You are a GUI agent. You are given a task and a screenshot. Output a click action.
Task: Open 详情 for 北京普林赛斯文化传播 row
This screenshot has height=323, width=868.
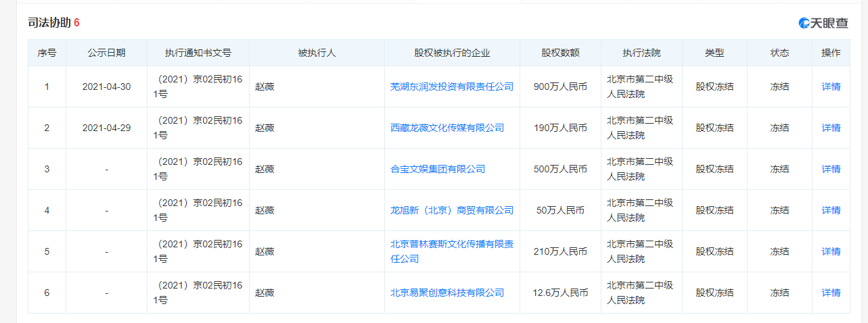(831, 251)
